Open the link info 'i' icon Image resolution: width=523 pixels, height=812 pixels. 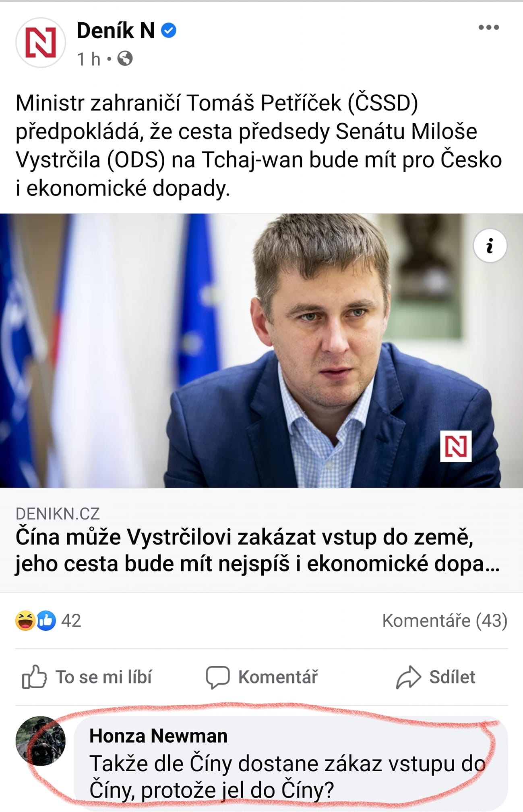tap(490, 246)
